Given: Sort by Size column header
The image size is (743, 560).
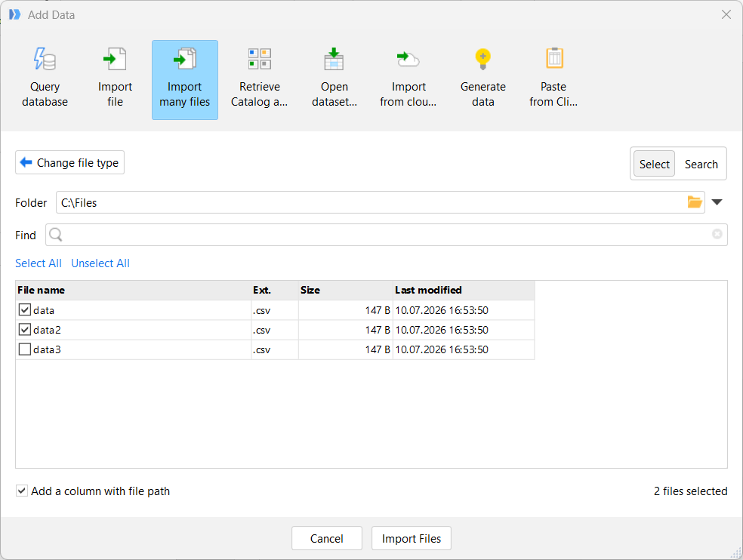Looking at the screenshot, I should [346, 290].
